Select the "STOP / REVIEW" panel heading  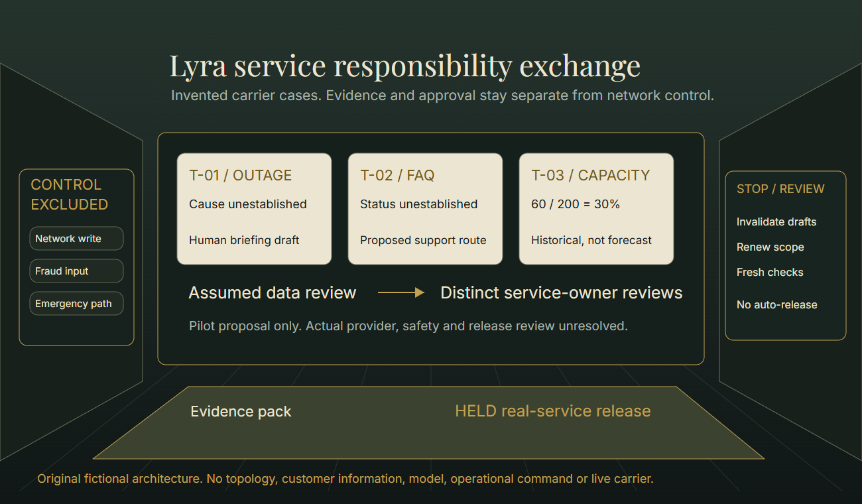780,189
